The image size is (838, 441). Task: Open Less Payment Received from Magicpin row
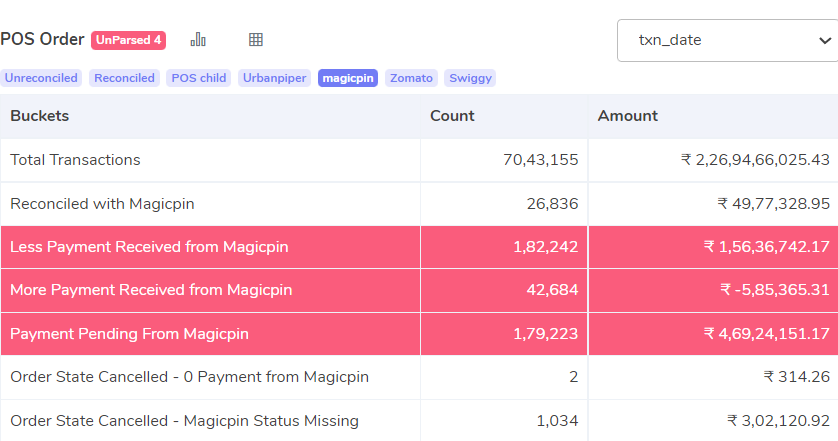point(420,247)
